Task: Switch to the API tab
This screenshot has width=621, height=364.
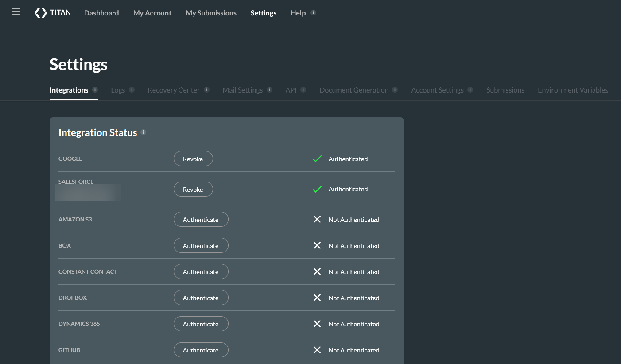Action: [291, 90]
